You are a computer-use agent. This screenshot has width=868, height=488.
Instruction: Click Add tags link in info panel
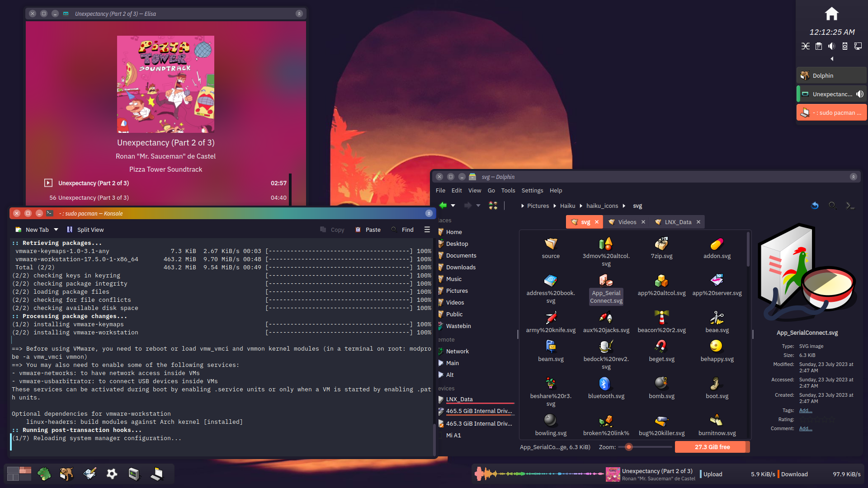[806, 410]
